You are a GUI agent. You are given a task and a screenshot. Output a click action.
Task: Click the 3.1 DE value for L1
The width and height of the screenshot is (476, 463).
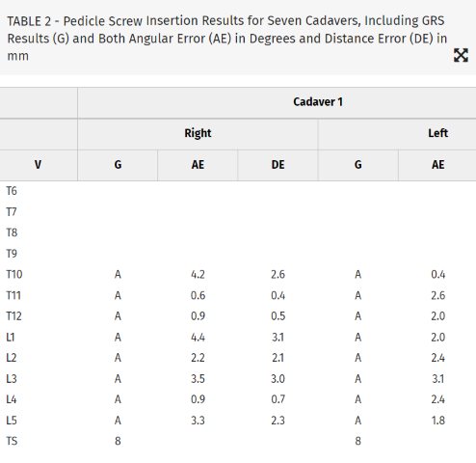click(278, 338)
